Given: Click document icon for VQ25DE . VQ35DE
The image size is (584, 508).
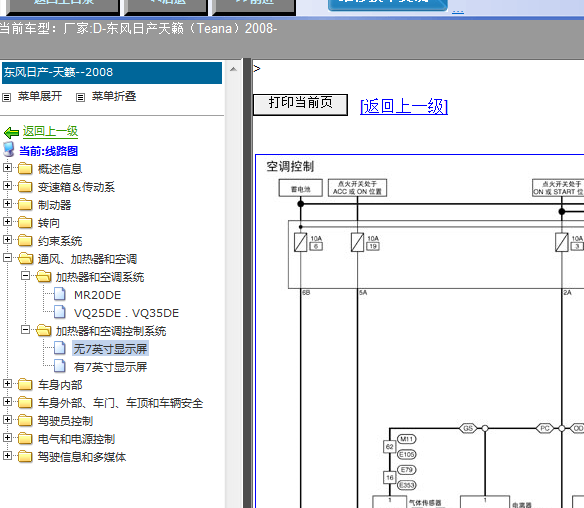Looking at the screenshot, I should point(60,312).
